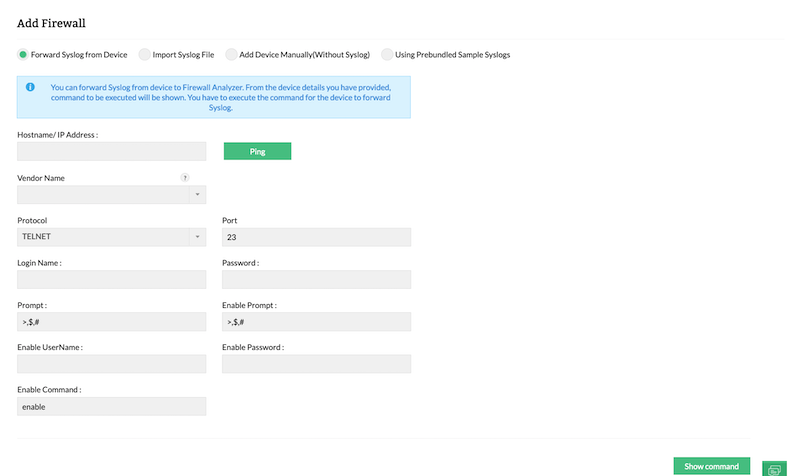797x476 pixels.
Task: Click into the Password field
Action: [316, 280]
